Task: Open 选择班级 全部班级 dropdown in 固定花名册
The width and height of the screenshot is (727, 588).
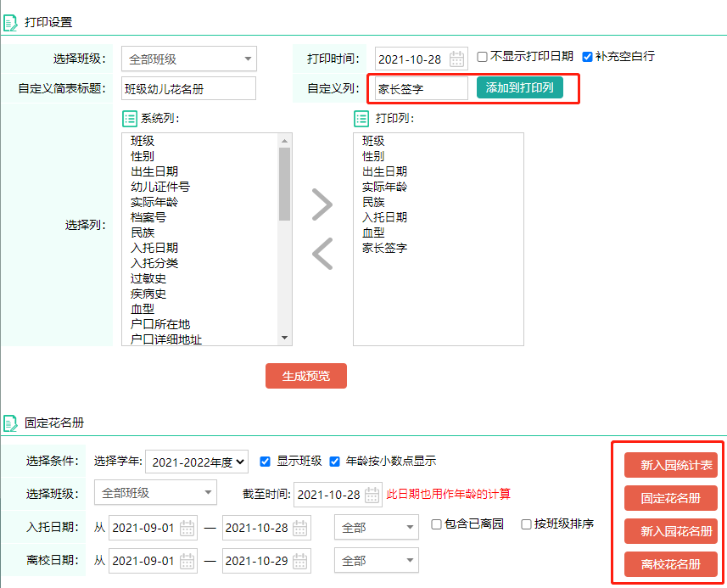Action: pyautogui.click(x=156, y=492)
